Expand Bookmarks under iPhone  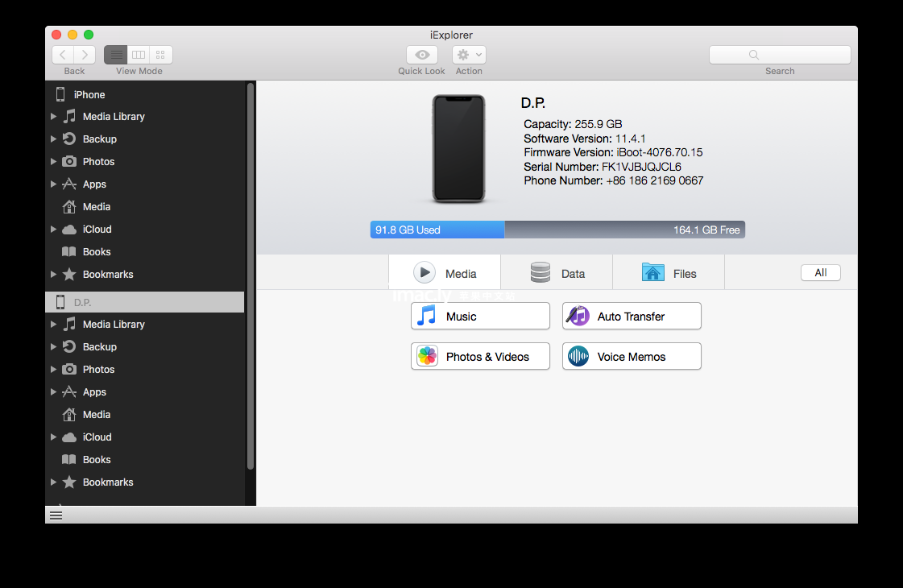click(x=53, y=274)
